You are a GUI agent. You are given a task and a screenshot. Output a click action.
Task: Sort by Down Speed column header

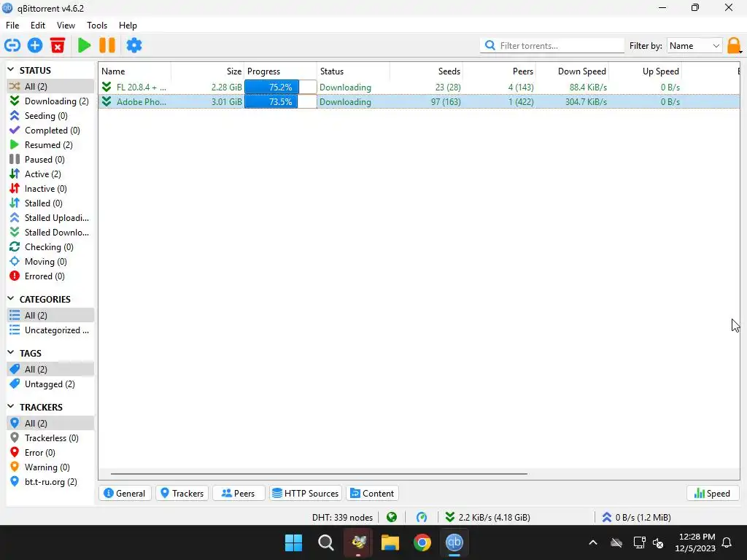[x=573, y=71]
